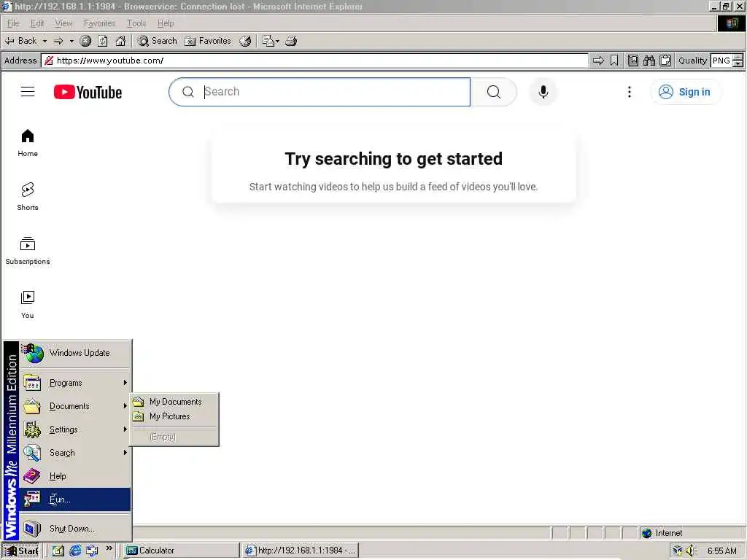
Task: Click the Browservice go arrow icon
Action: 598,61
